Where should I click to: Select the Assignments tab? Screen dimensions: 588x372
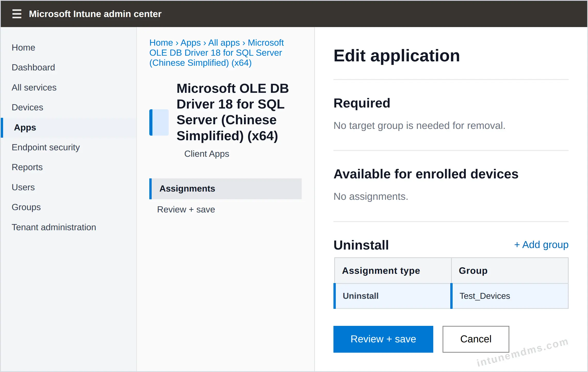tap(225, 189)
